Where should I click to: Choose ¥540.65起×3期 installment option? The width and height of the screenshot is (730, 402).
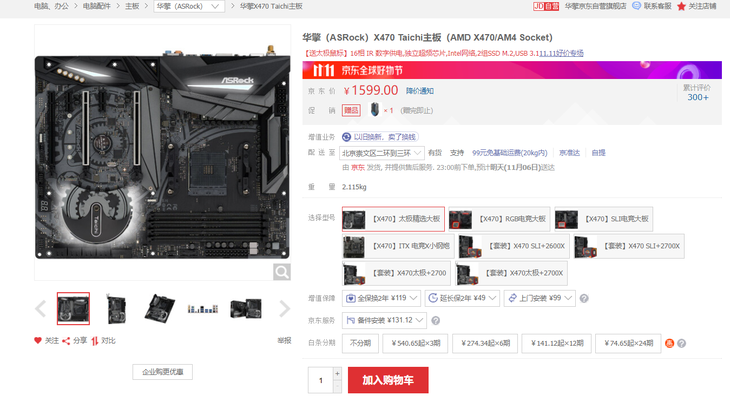tap(415, 343)
